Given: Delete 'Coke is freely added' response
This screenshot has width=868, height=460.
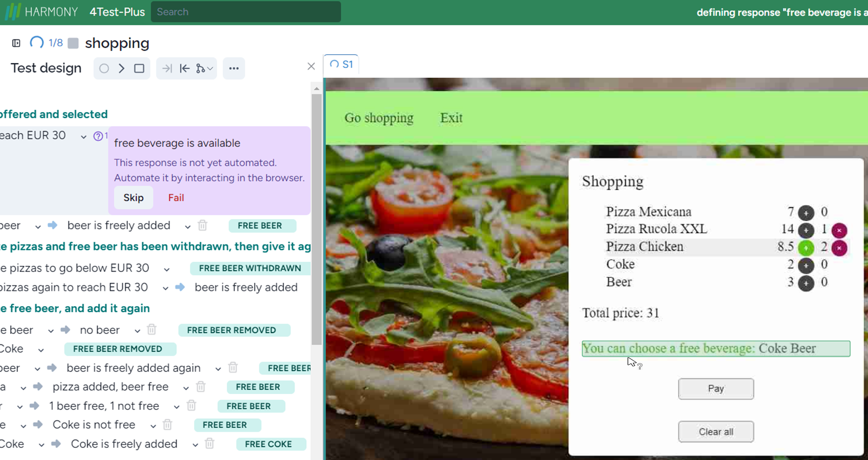Looking at the screenshot, I should coord(210,444).
